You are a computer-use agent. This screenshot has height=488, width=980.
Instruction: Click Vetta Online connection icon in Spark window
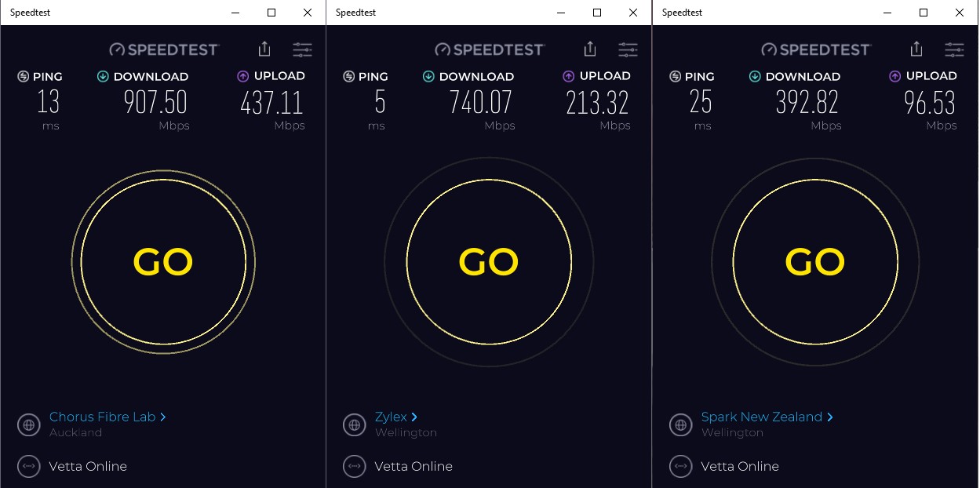[681, 466]
